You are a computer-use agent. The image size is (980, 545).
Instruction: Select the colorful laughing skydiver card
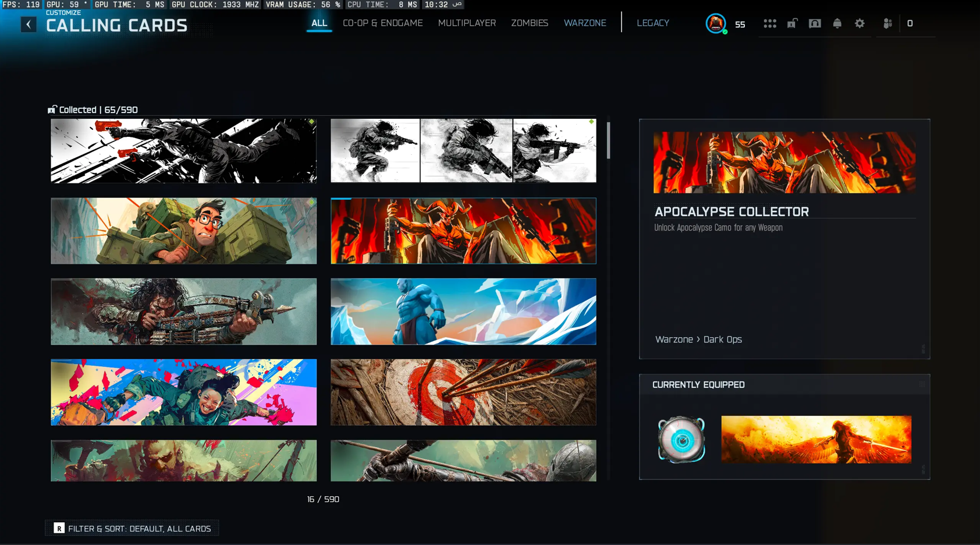tap(184, 392)
